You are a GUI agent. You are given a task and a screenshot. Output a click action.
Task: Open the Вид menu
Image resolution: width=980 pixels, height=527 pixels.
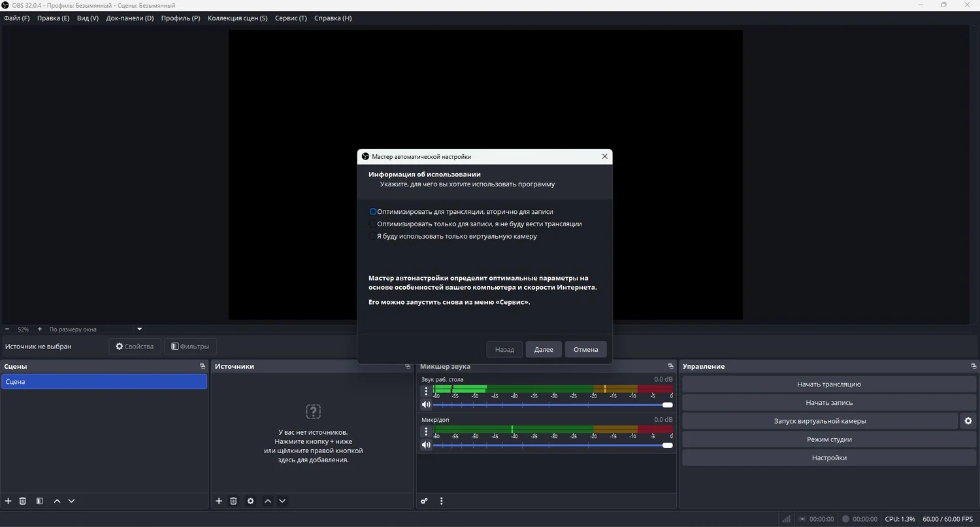88,18
